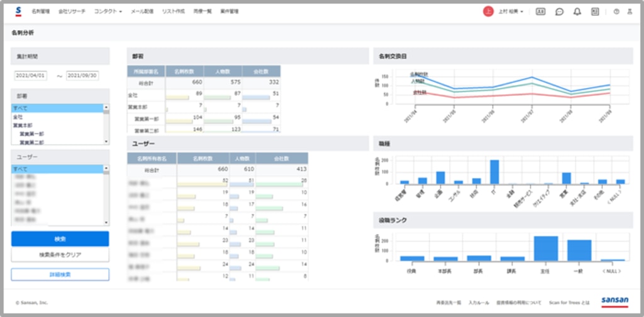Open Scan for Trees とは footer link
644x317 pixels.
(569, 303)
